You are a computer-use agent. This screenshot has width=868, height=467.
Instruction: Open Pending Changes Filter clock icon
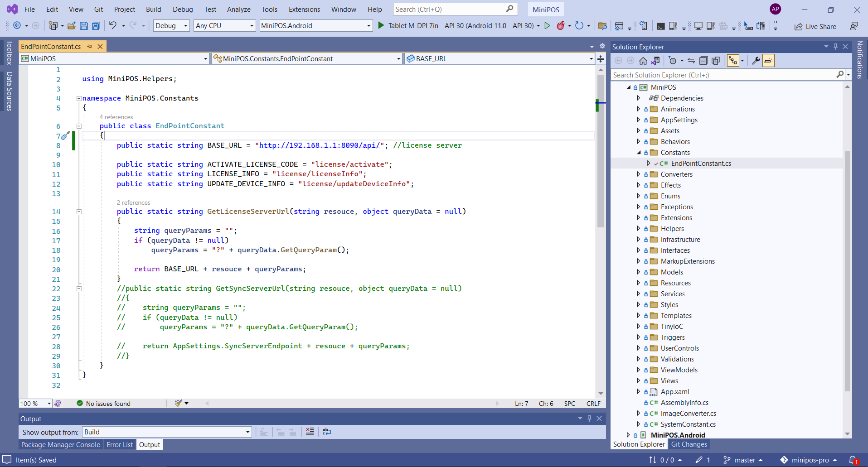coord(673,61)
